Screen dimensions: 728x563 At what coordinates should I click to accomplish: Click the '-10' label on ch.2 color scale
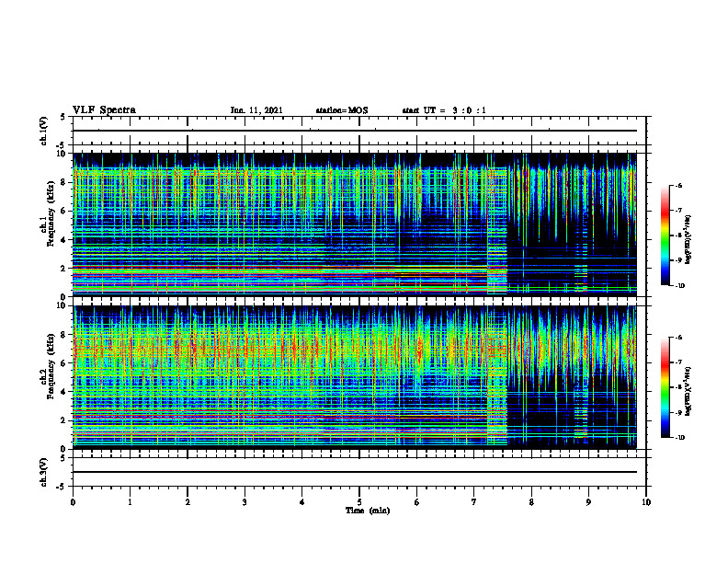[x=678, y=438]
